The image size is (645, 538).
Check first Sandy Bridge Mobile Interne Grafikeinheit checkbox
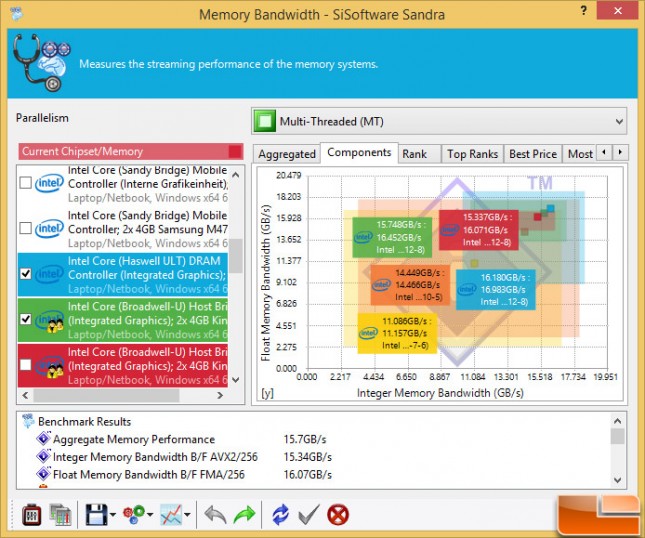(26, 183)
